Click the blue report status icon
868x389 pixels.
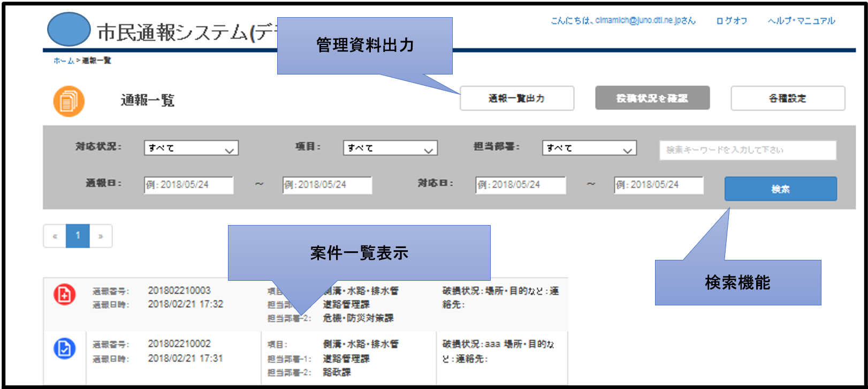(64, 349)
